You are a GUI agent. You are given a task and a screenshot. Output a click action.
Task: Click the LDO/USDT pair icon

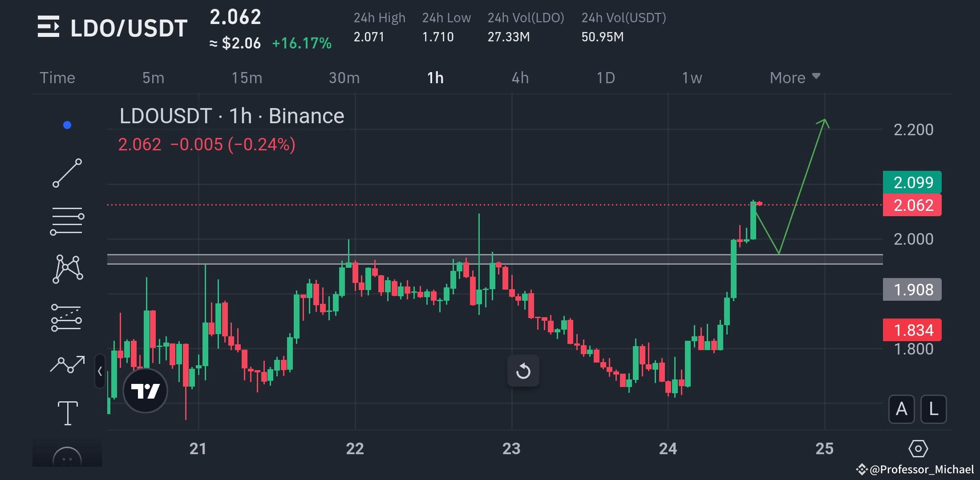click(x=49, y=27)
